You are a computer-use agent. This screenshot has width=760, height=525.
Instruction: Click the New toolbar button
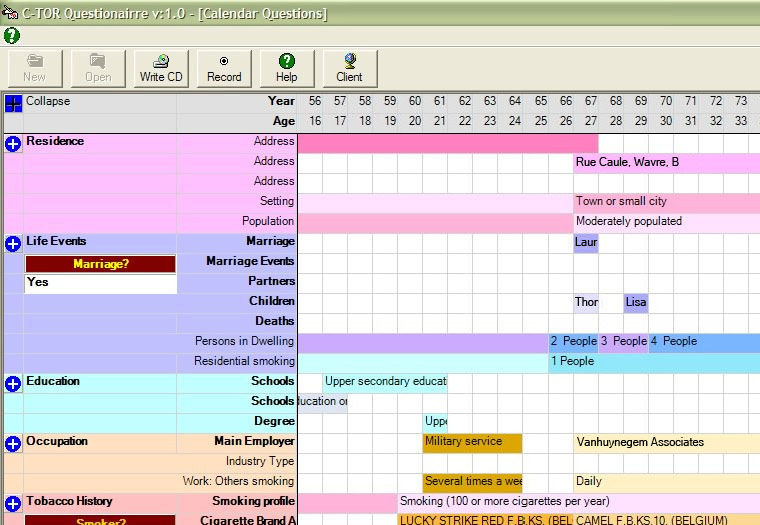[x=35, y=68]
